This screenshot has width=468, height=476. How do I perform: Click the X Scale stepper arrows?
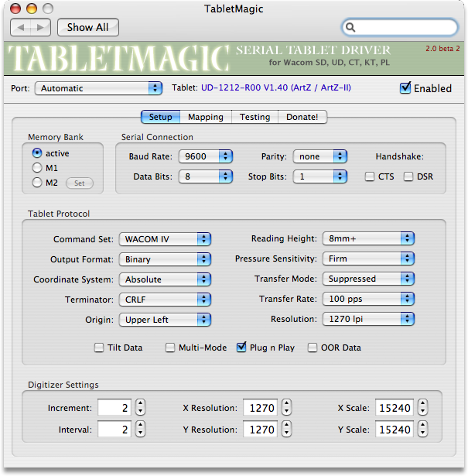tap(423, 407)
